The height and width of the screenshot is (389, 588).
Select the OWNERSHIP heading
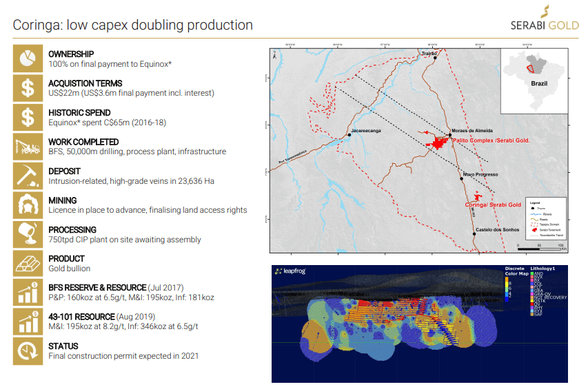pos(71,54)
